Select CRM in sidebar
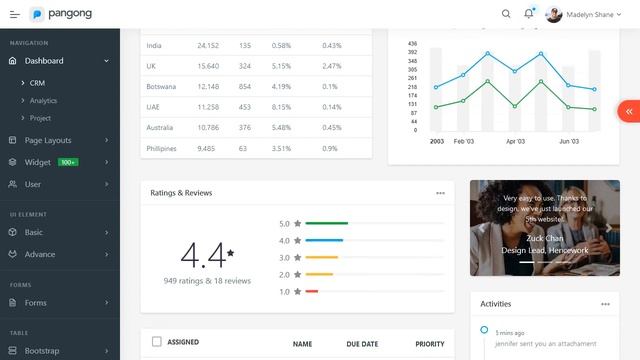 (x=37, y=83)
